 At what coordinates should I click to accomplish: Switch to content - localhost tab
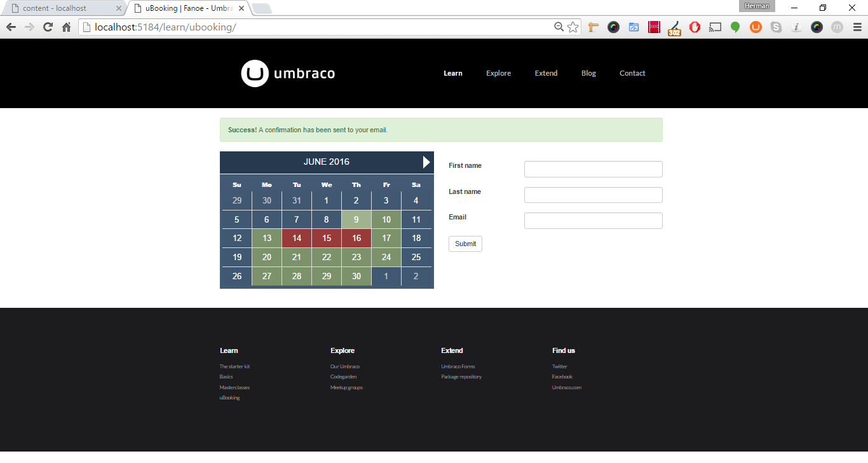pyautogui.click(x=64, y=8)
